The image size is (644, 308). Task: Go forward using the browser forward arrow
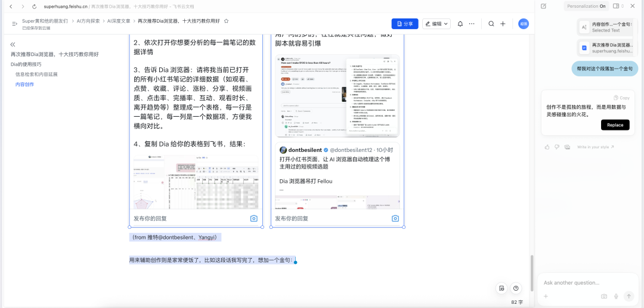(x=23, y=7)
